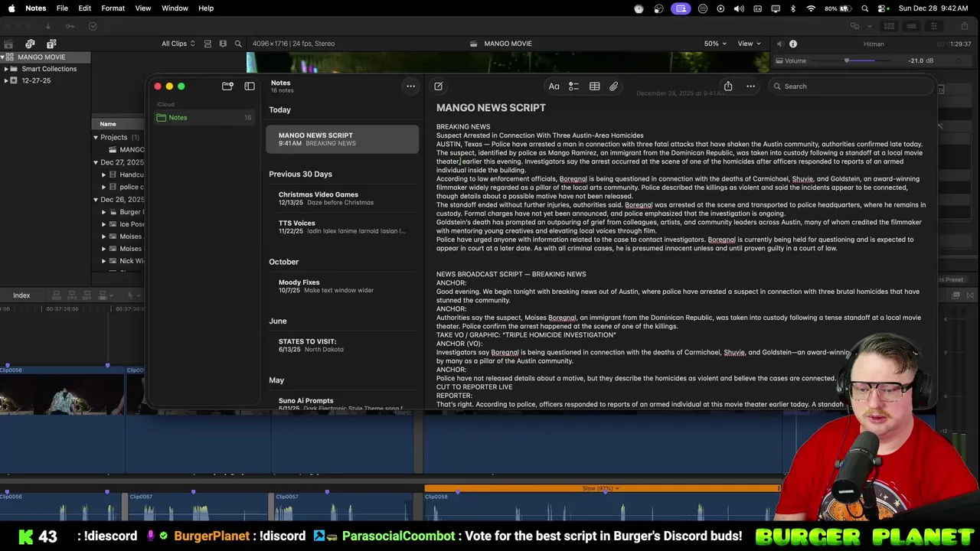Open the photos and audio sidebar
980x551 pixels.
30,44
